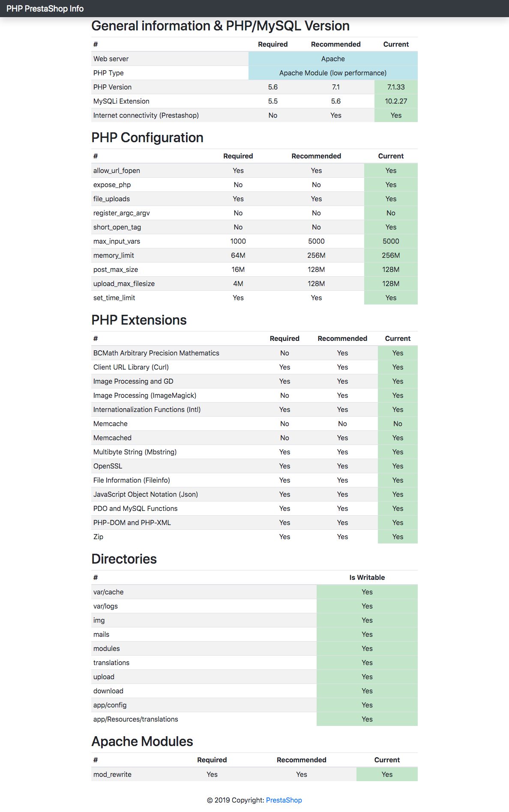Click the PHP PrestaShop Info navbar title
The image size is (509, 812).
coord(45,9)
